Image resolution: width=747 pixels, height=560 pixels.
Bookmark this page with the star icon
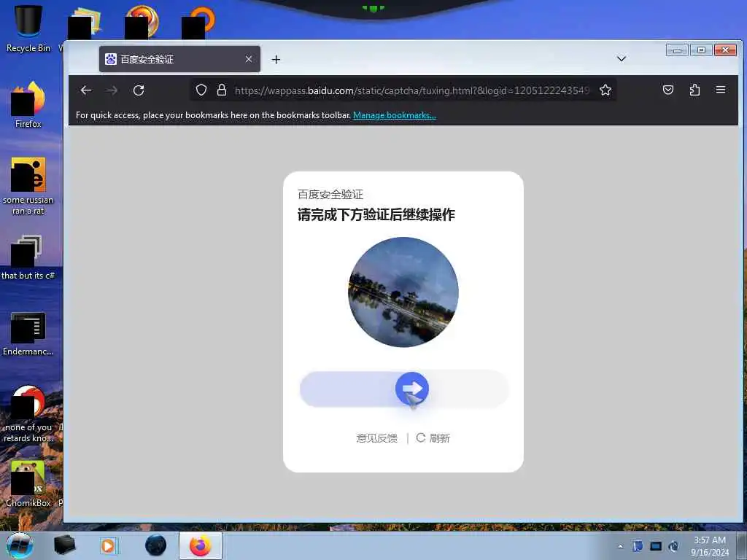[605, 90]
